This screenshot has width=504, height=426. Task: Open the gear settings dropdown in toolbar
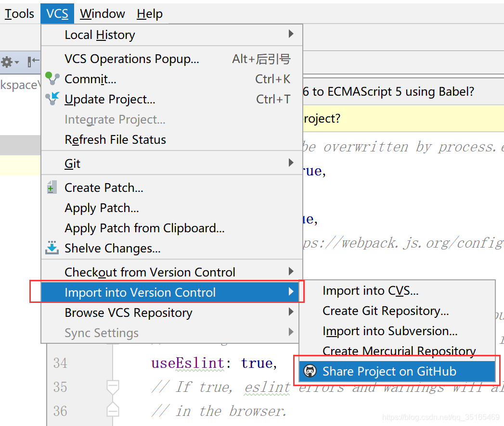click(x=10, y=62)
